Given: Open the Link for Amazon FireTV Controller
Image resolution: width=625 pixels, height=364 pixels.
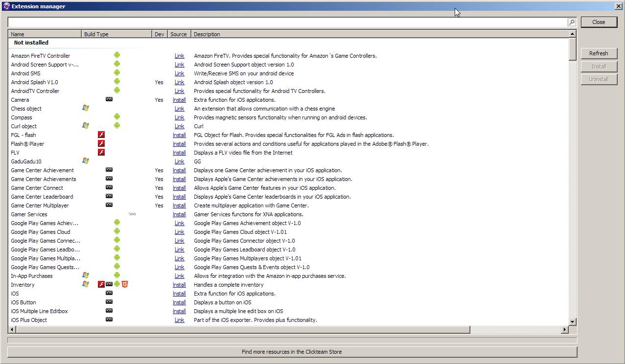Looking at the screenshot, I should (180, 56).
